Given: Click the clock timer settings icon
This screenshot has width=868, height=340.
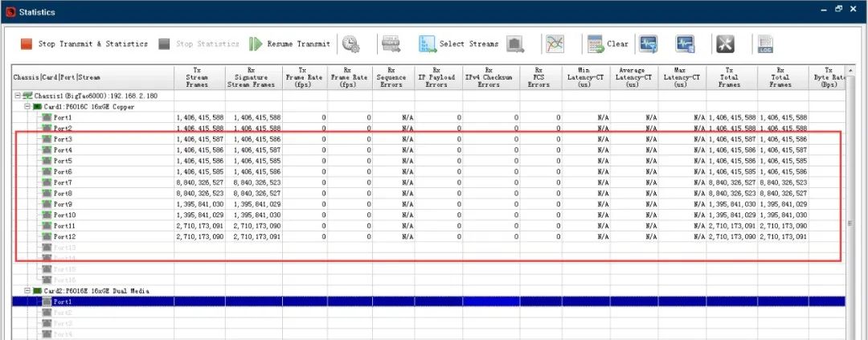Looking at the screenshot, I should pos(350,44).
